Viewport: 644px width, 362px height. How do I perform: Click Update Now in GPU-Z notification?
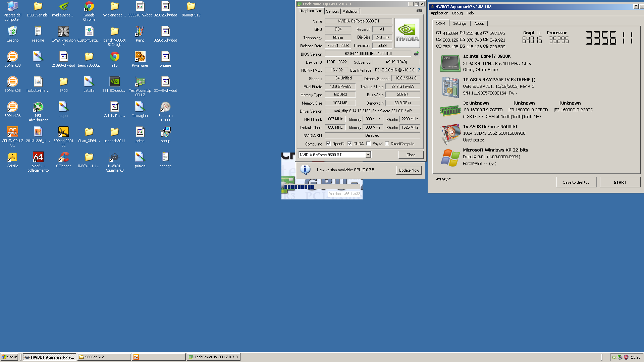coord(409,170)
